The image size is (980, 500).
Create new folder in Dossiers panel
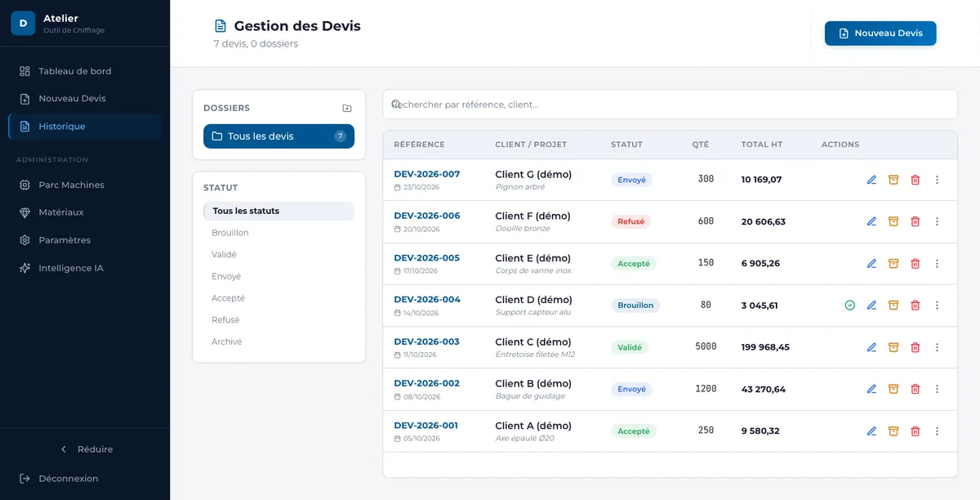tap(347, 108)
